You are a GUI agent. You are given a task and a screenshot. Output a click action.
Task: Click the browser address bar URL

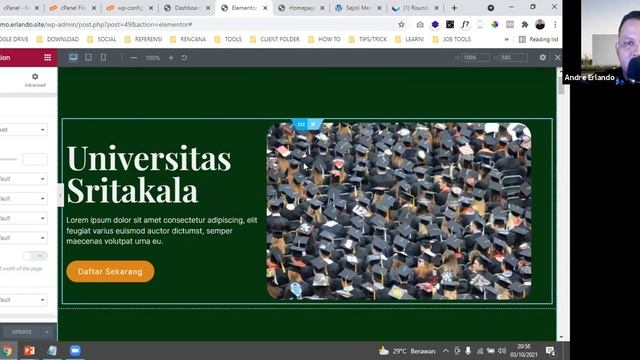click(x=96, y=24)
